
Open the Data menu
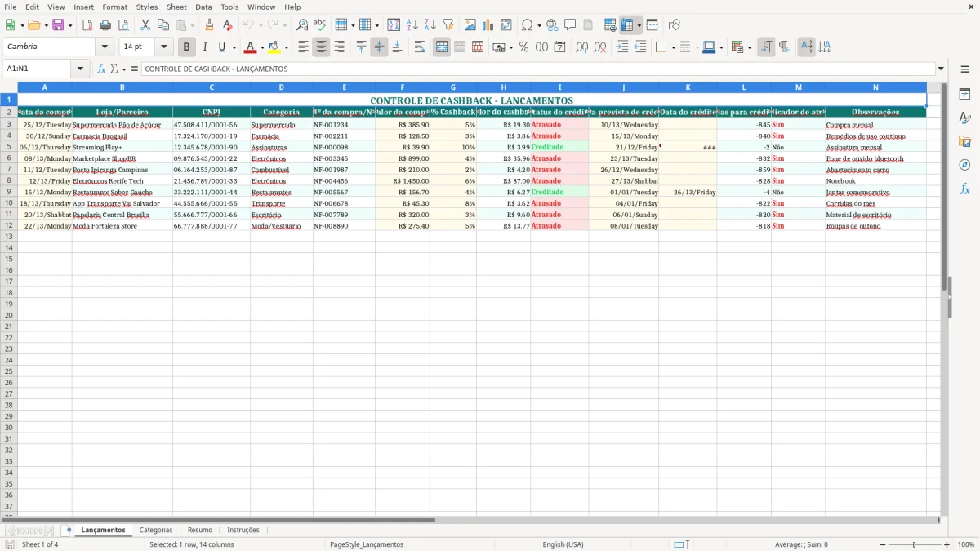pos(203,7)
